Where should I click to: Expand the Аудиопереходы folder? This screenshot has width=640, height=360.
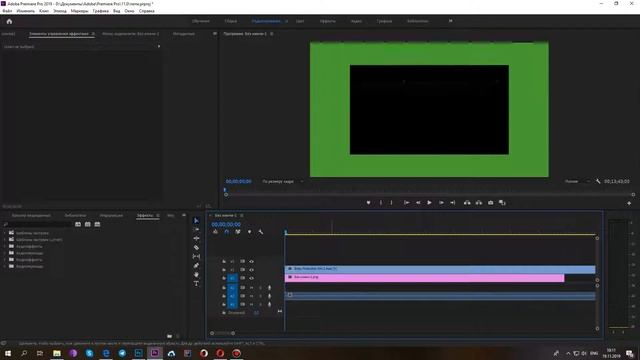[5, 253]
